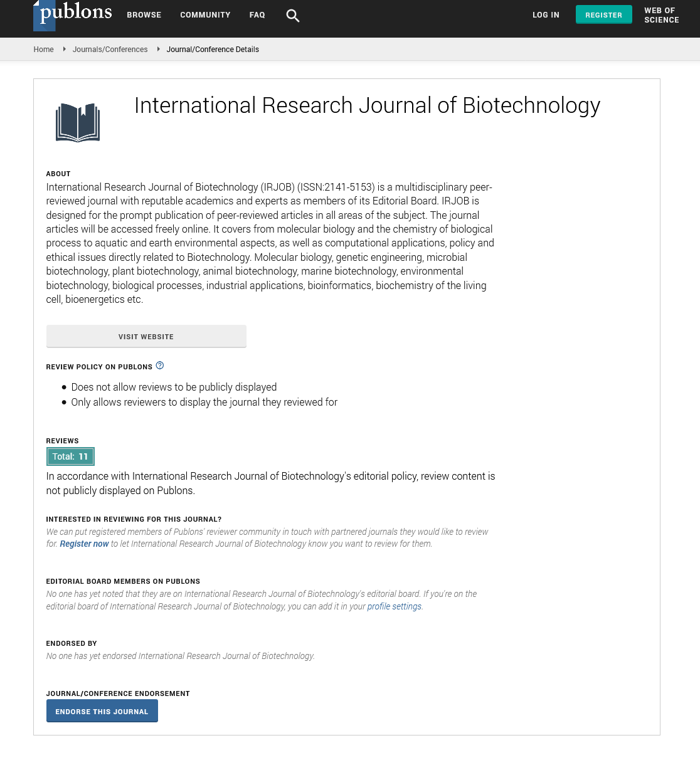Open the Publons logo home link
The height and width of the screenshot is (775, 700).
tap(73, 14)
